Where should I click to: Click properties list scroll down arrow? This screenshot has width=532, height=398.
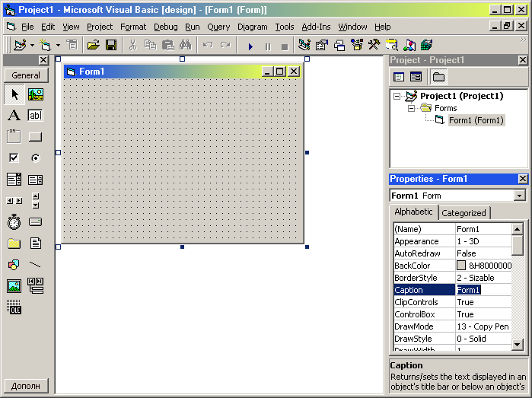[517, 345]
